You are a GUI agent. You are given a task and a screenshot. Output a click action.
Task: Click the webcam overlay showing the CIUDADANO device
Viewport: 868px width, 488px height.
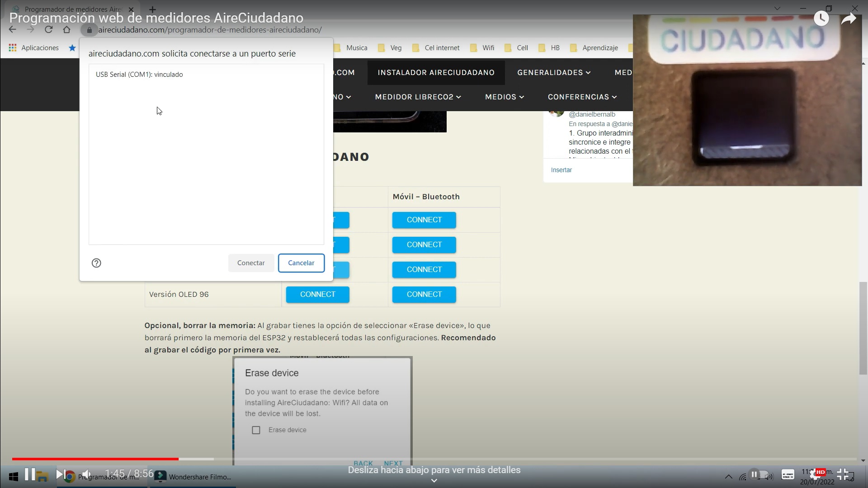tap(747, 100)
